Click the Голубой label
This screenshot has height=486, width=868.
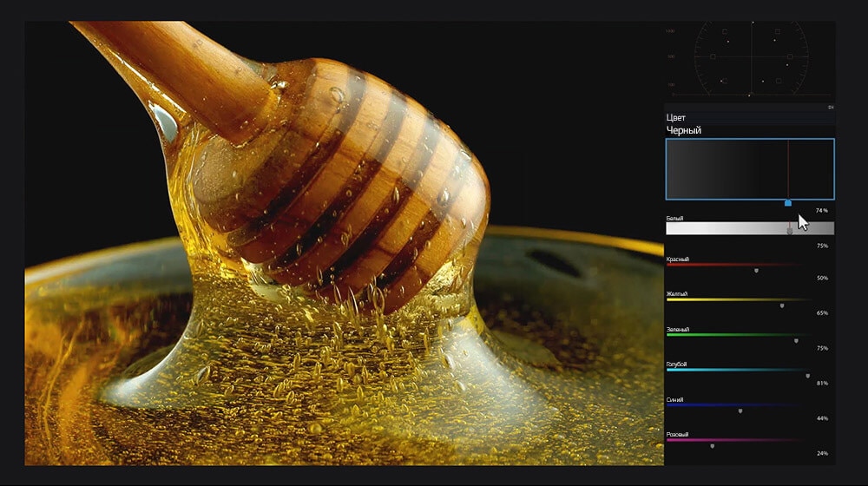[x=676, y=364]
